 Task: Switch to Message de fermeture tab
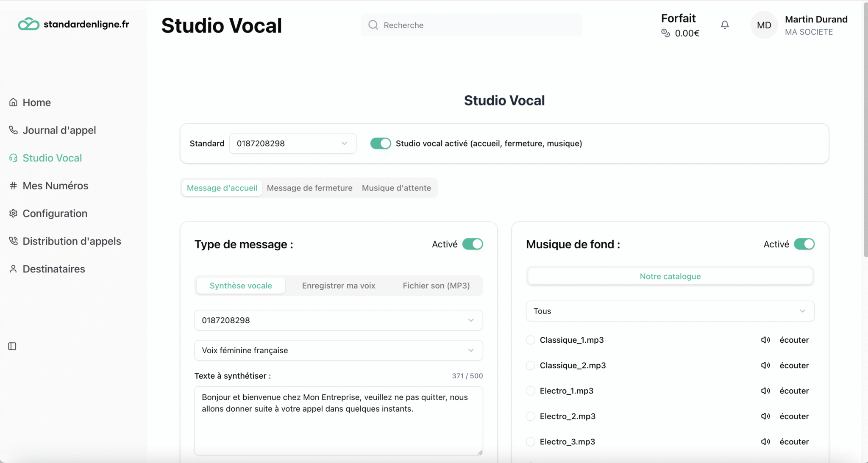click(309, 188)
